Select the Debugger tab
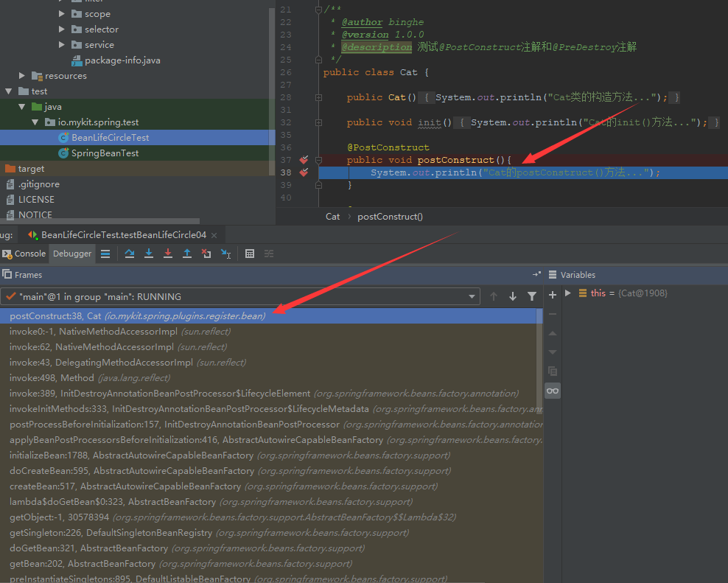 click(x=72, y=254)
